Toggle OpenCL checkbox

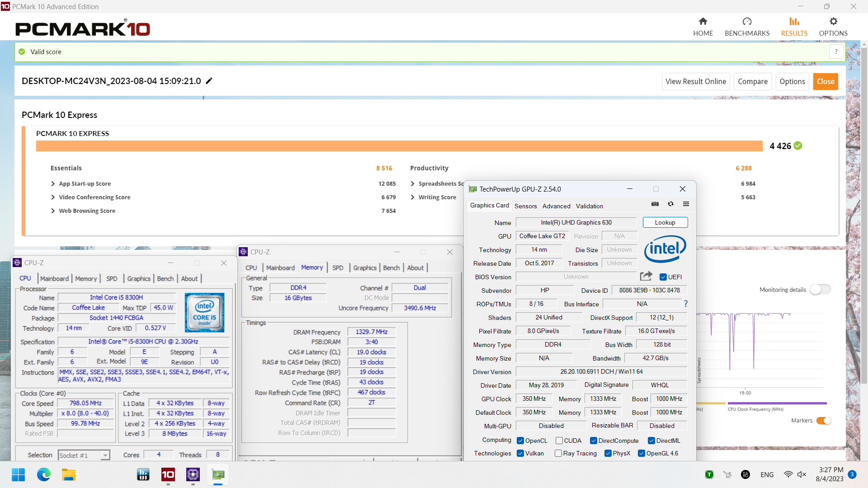[520, 441]
